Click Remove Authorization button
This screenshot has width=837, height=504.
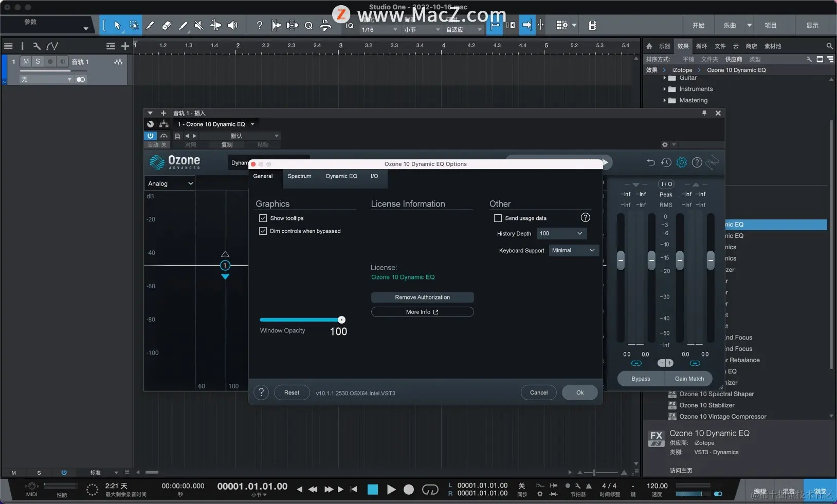[422, 297]
